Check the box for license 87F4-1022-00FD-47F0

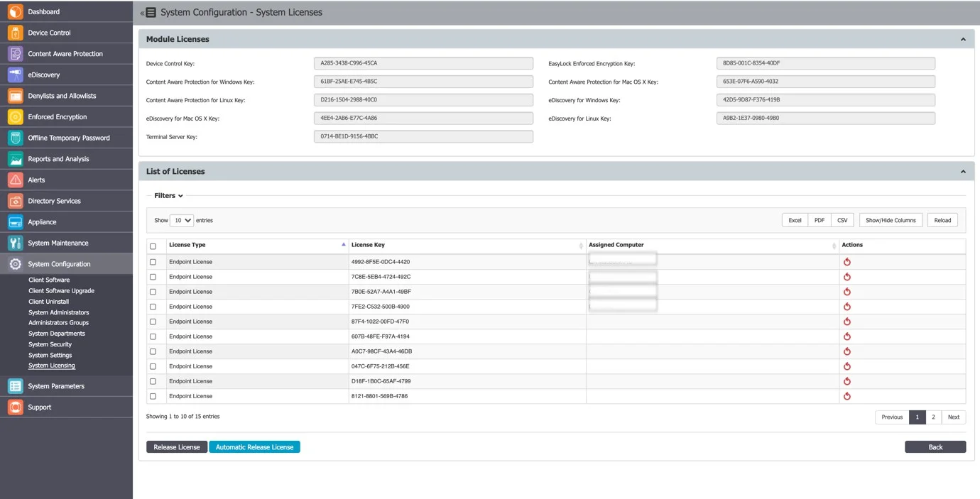coord(153,322)
